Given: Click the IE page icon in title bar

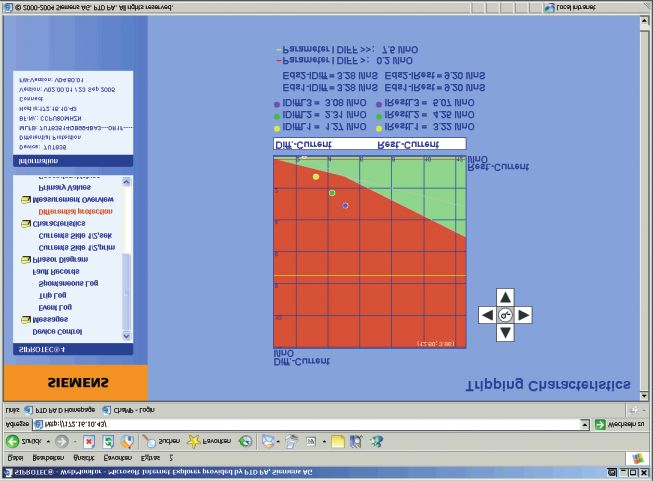Looking at the screenshot, I should point(7,473).
